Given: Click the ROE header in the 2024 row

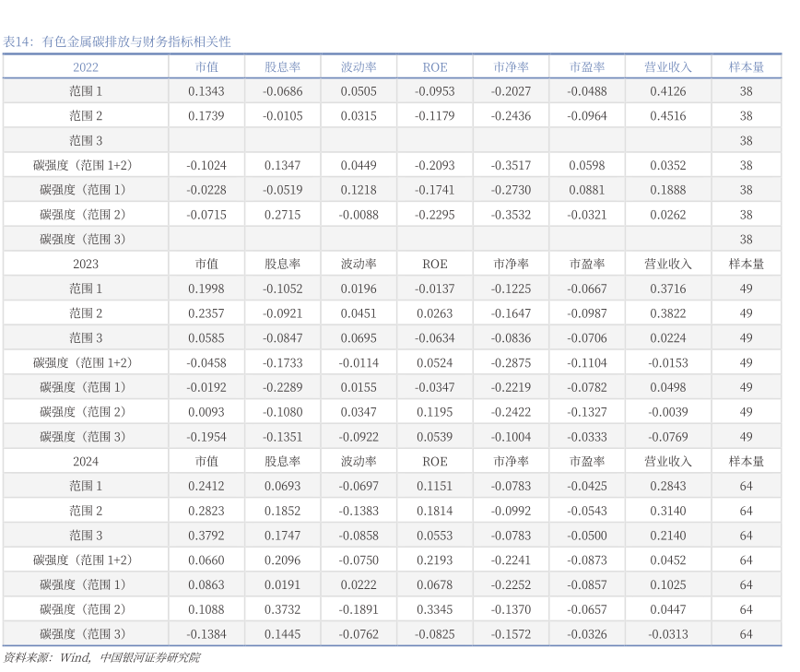Looking at the screenshot, I should tap(435, 461).
